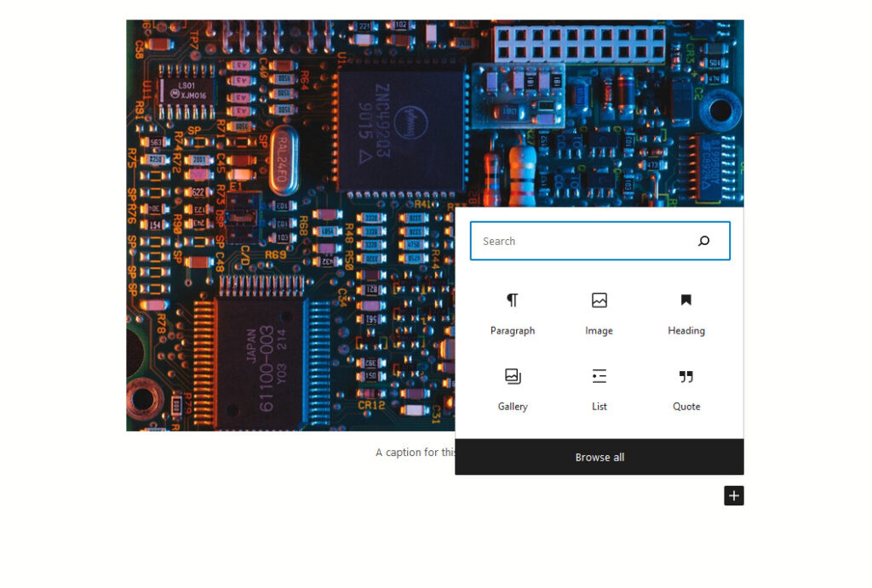This screenshot has height=588, width=872.
Task: Insert a Gallery block
Action: pyautogui.click(x=512, y=390)
